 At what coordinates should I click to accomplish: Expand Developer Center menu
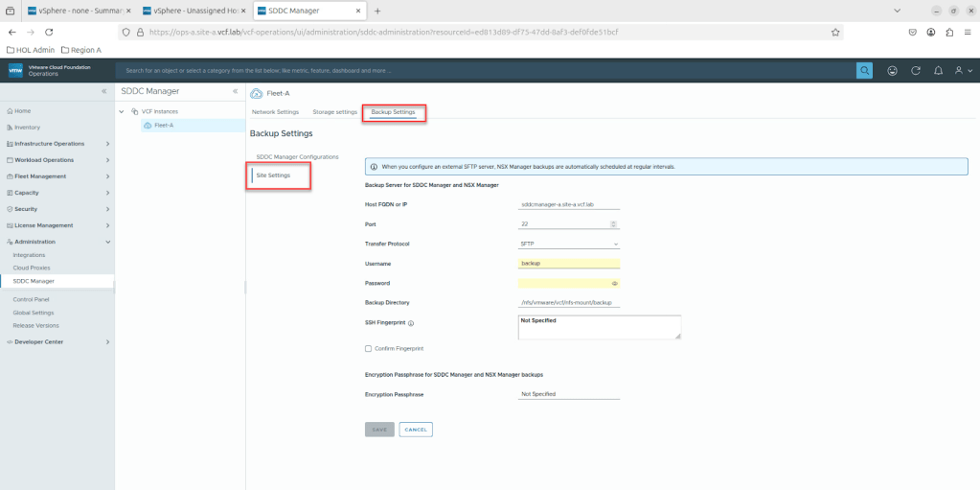coord(107,341)
